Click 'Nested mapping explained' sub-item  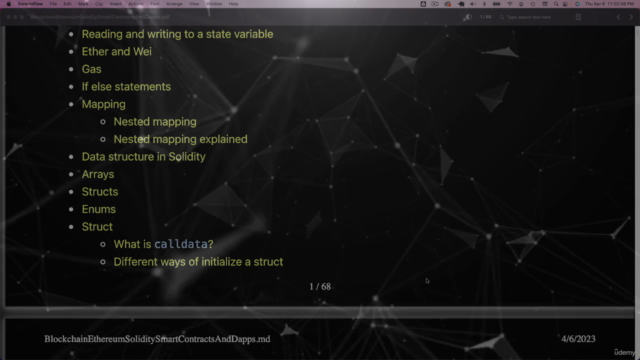click(x=180, y=139)
